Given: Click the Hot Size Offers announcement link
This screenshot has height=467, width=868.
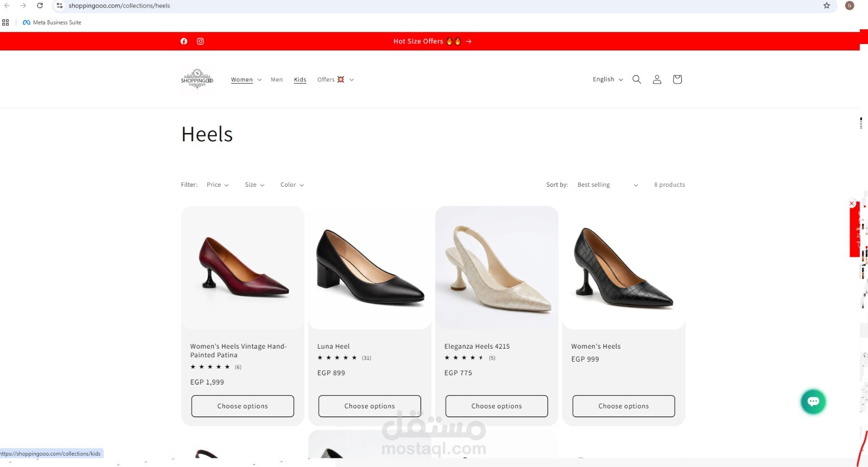Looking at the screenshot, I should (x=432, y=41).
